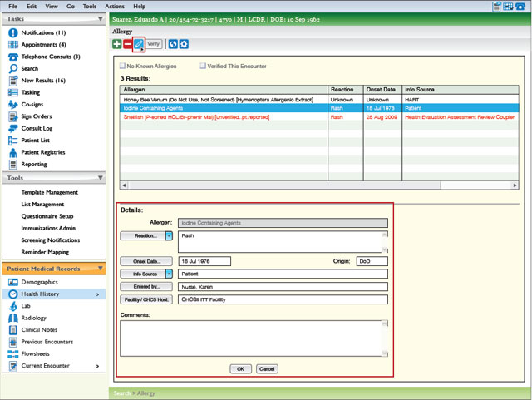Click the red Delete allergy minus icon
The height and width of the screenshot is (400, 532).
pyautogui.click(x=127, y=44)
